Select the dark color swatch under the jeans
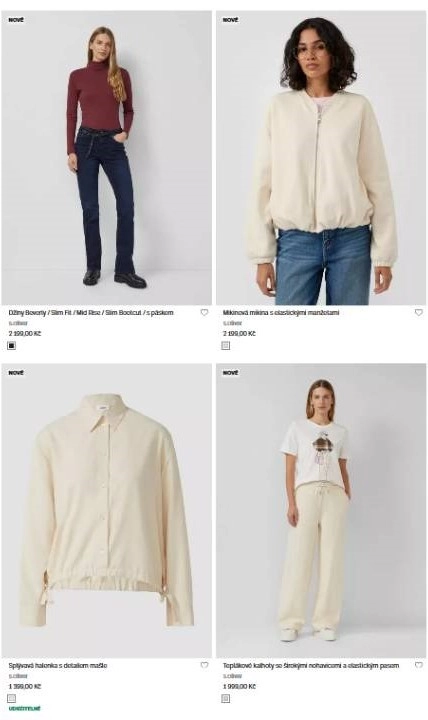Screen dimensions: 428x720 (x=12, y=346)
